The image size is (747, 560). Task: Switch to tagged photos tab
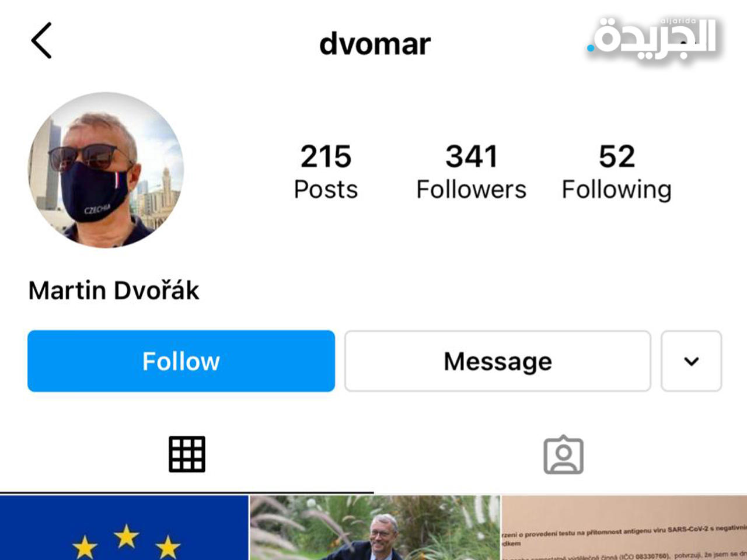pyautogui.click(x=563, y=454)
